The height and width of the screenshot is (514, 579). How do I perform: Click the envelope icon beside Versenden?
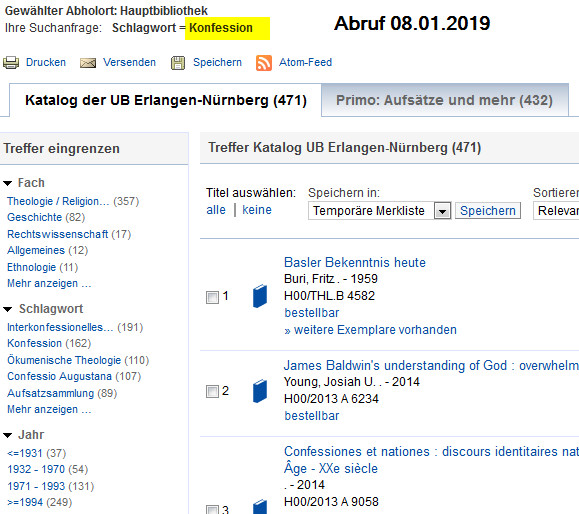88,63
